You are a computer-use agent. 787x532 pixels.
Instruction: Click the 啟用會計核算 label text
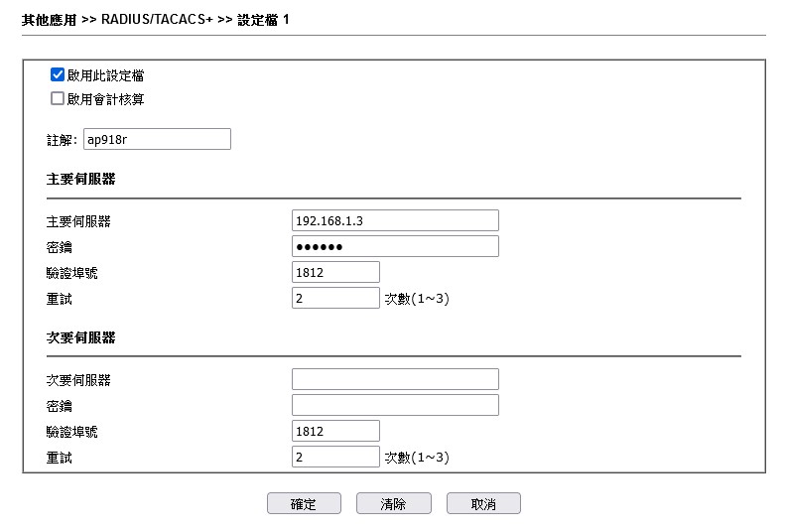(105, 99)
